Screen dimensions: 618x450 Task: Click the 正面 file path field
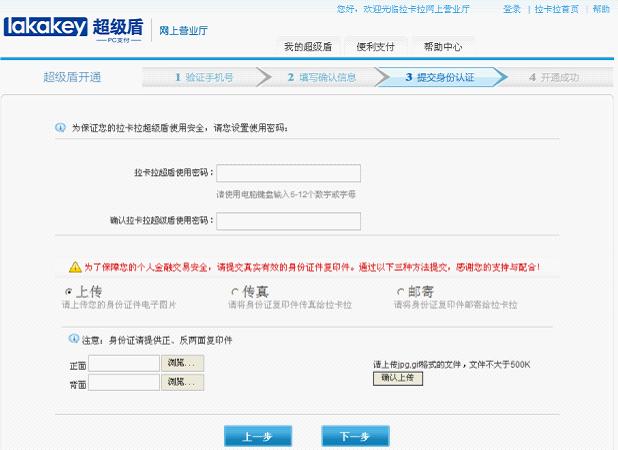(x=124, y=363)
